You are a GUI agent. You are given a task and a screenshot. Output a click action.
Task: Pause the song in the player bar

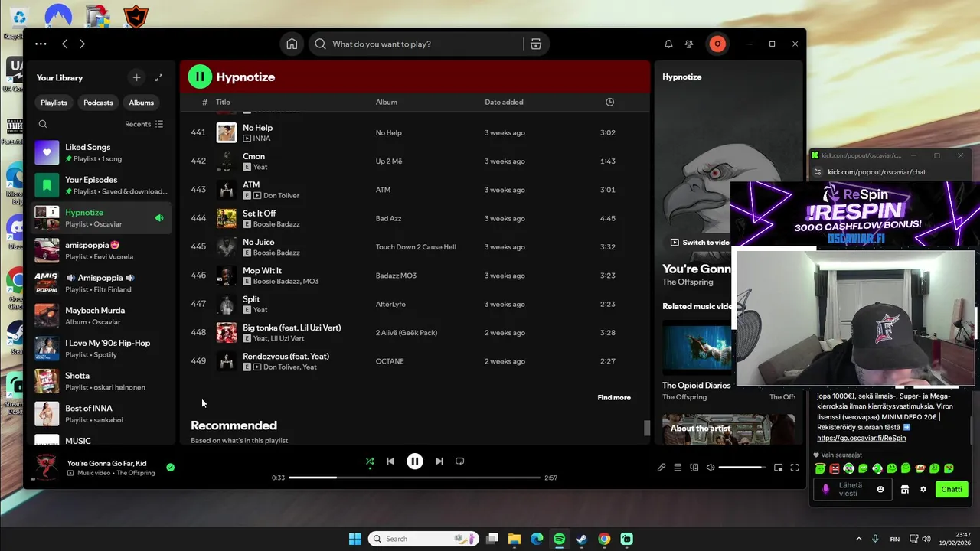click(415, 461)
